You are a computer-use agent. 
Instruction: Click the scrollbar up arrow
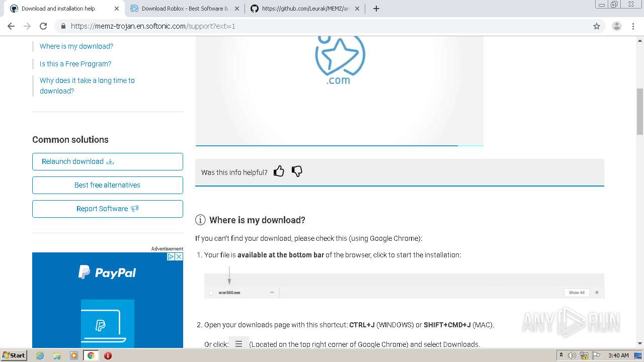pyautogui.click(x=640, y=40)
